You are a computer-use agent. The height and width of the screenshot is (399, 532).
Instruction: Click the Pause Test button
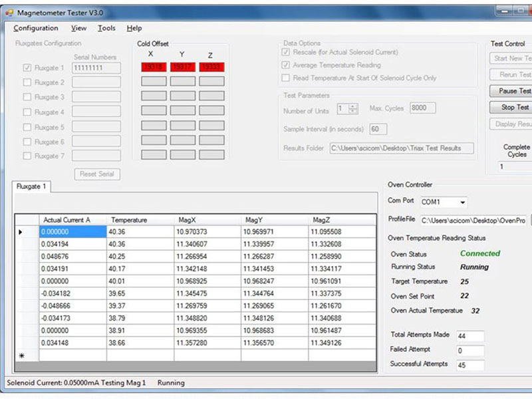click(x=511, y=91)
